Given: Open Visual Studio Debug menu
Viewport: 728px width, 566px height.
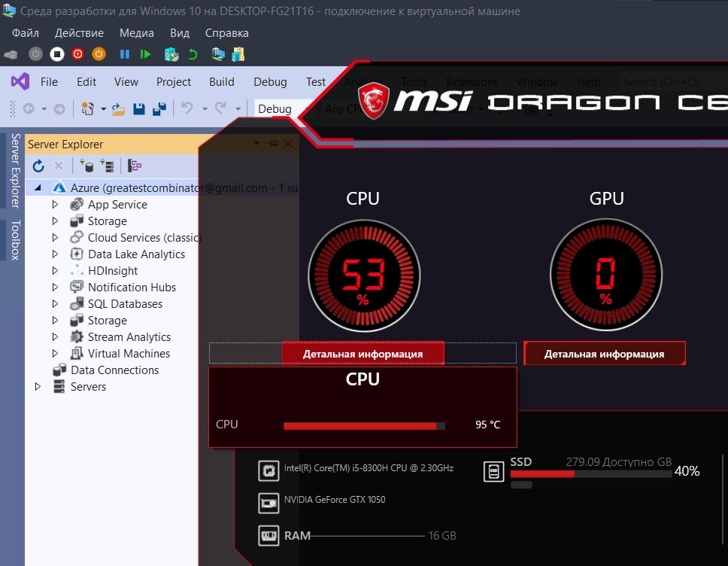Looking at the screenshot, I should coord(270,82).
